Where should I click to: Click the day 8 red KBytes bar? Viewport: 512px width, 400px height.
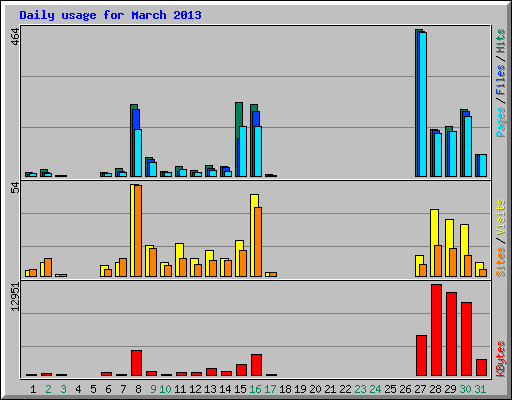[136, 363]
